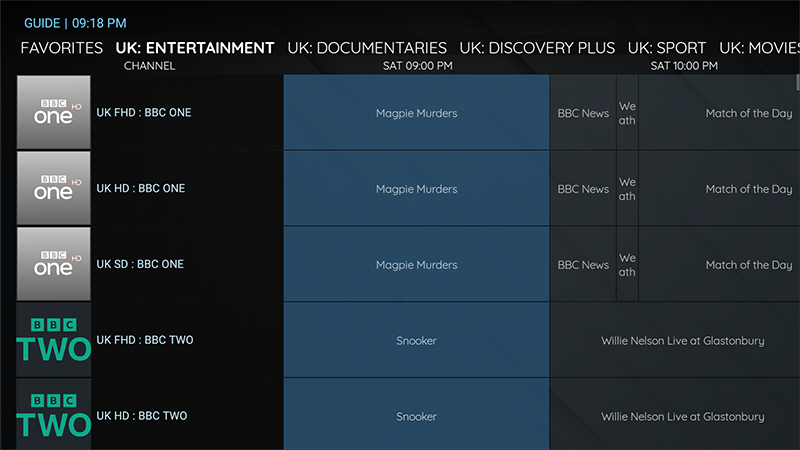This screenshot has width=800, height=450.
Task: Open the UK: Documentaries category tab
Action: click(366, 48)
